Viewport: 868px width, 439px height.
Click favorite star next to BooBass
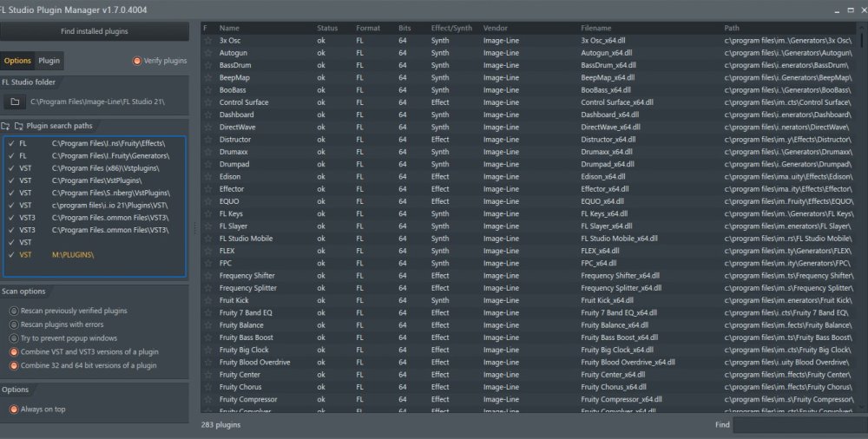208,90
